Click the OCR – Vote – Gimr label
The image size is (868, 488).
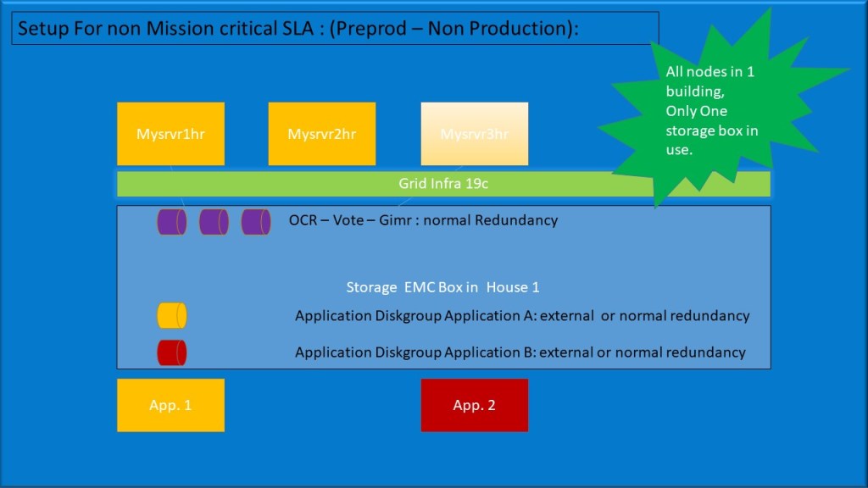click(x=423, y=220)
